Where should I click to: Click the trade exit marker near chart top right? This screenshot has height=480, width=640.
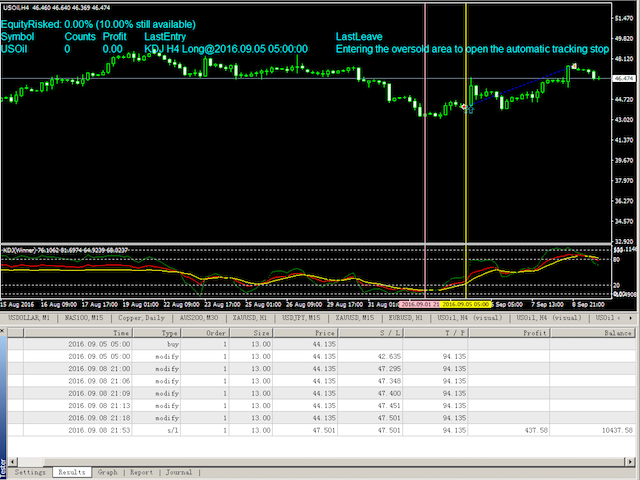(x=574, y=68)
